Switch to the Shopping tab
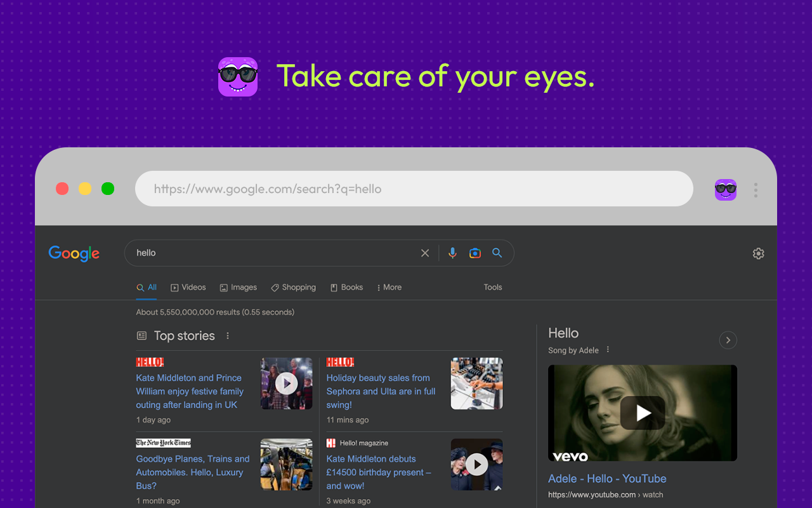This screenshot has width=812, height=508. (x=293, y=288)
